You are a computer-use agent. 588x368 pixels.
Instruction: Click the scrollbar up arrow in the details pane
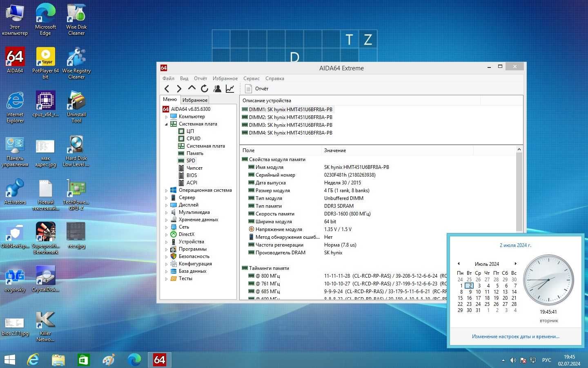pyautogui.click(x=519, y=150)
